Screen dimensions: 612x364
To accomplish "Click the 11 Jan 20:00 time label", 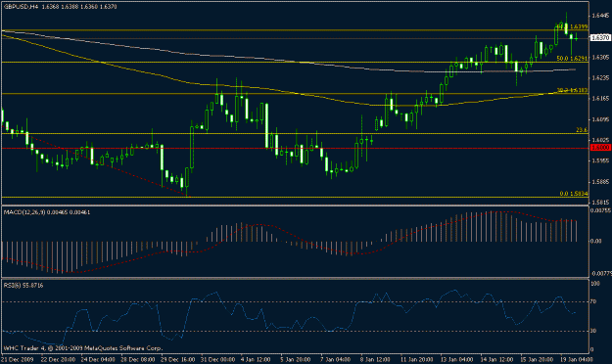I will point(416,359).
